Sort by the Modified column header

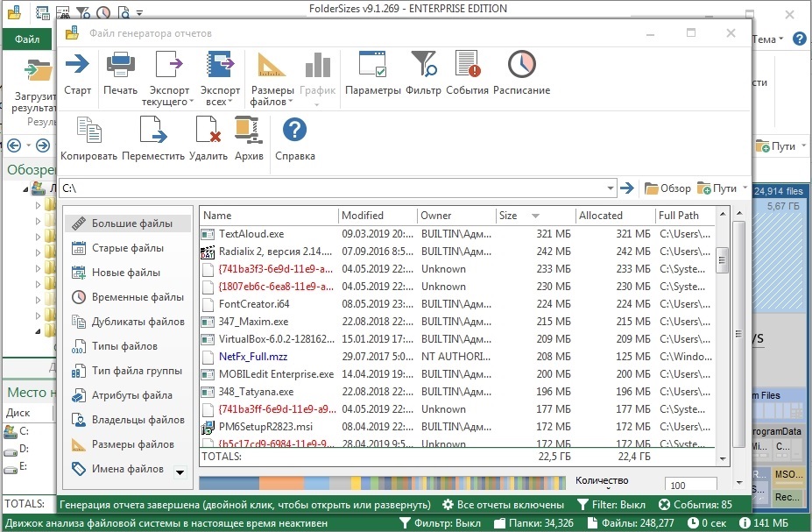click(378, 216)
